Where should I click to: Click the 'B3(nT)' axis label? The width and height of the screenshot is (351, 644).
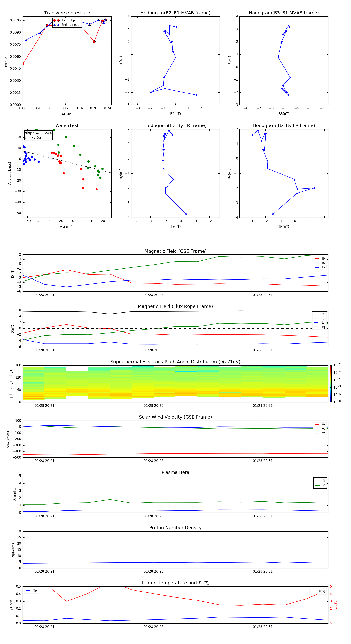pyautogui.click(x=284, y=114)
